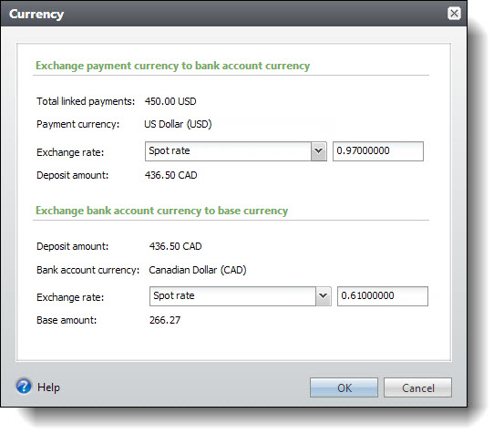Click the Exchange bank account currency to base heading
Screen dimensions: 504x444
click(161, 211)
